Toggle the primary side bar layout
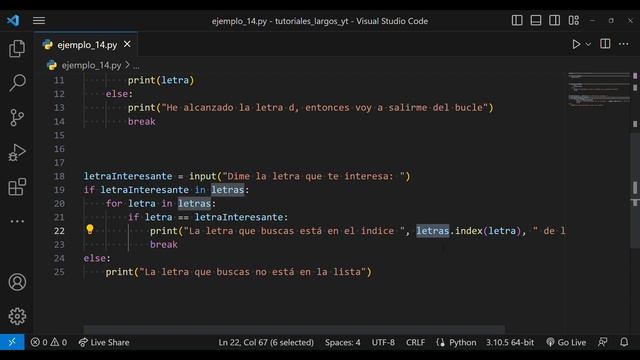640x360 pixels. [517, 20]
